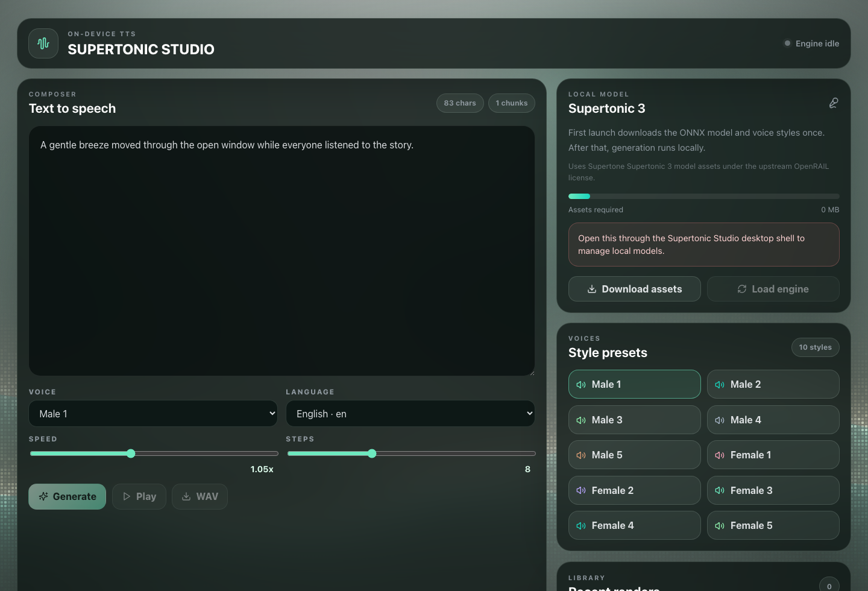This screenshot has width=868, height=591.
Task: Click the 83 chars badge
Action: [x=460, y=103]
